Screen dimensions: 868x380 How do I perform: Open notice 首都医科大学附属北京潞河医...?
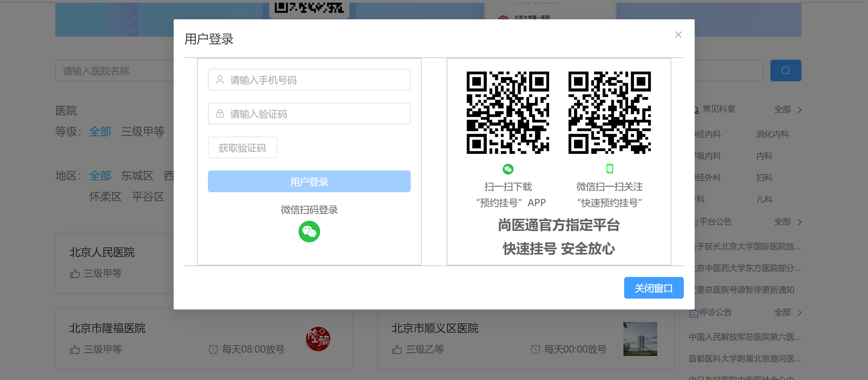click(x=745, y=359)
